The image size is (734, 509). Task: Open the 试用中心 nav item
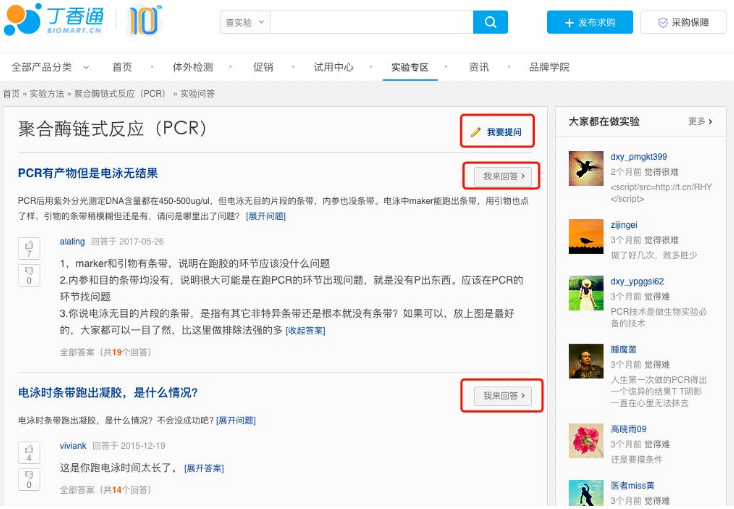click(333, 67)
